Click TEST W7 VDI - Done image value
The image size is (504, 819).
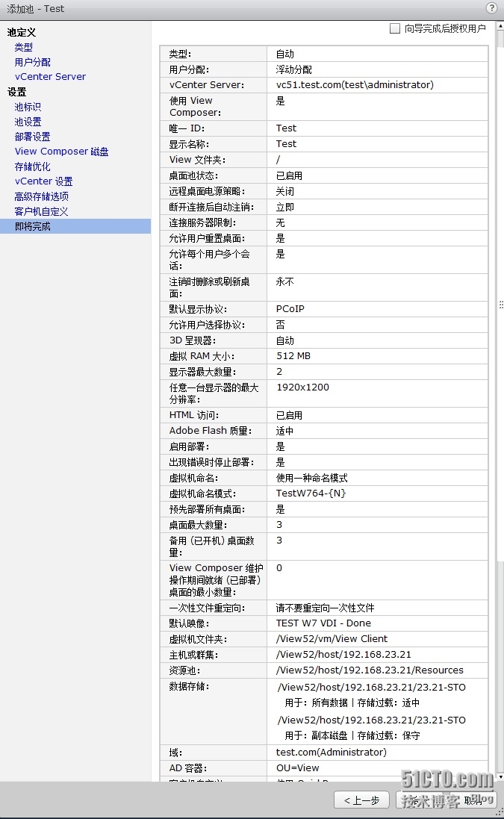[323, 623]
